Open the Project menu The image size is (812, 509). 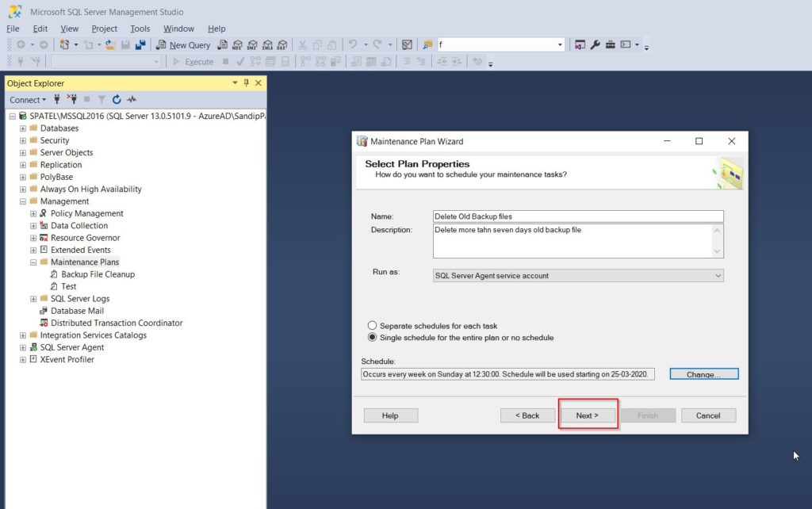tap(104, 29)
